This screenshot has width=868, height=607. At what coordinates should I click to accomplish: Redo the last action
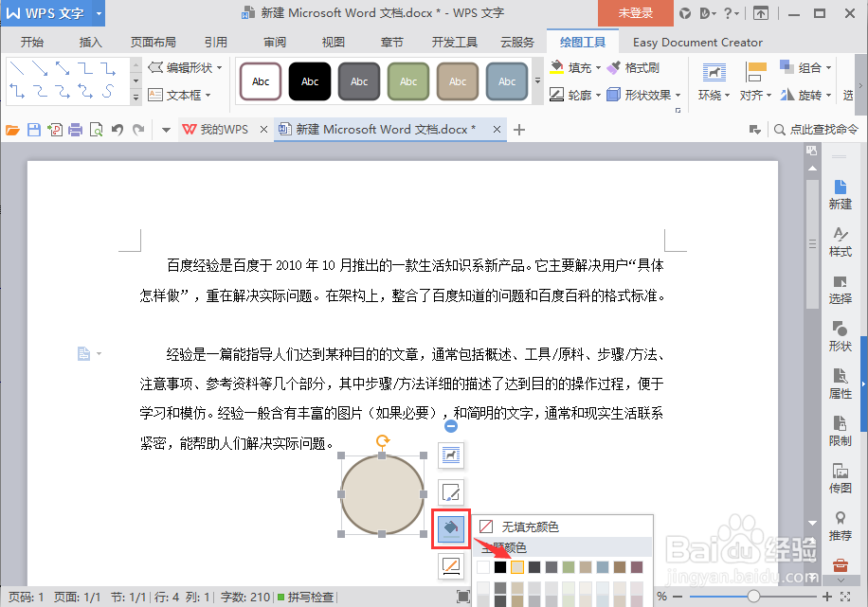click(138, 130)
